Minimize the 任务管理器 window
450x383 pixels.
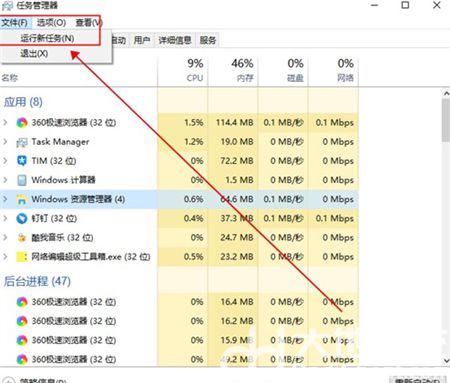(375, 5)
